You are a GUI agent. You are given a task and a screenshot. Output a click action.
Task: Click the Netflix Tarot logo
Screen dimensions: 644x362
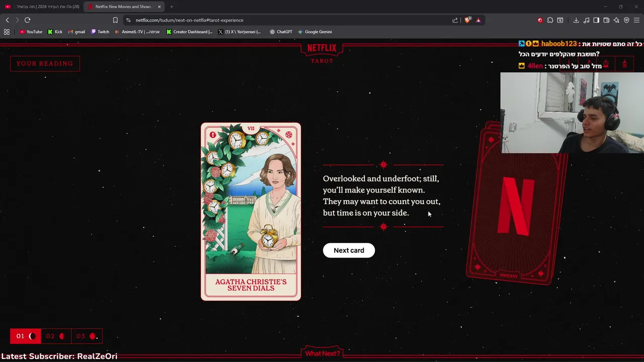[x=321, y=53]
